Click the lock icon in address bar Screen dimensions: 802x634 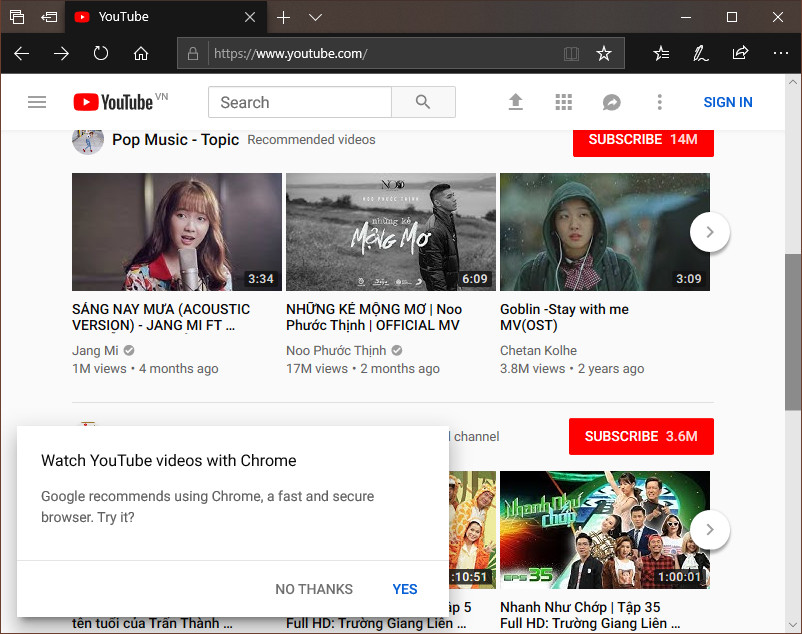pyautogui.click(x=193, y=53)
